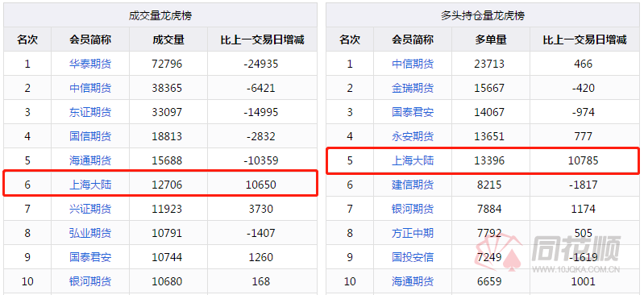Select the long position value 7884
The width and height of the screenshot is (644, 295).
(489, 209)
